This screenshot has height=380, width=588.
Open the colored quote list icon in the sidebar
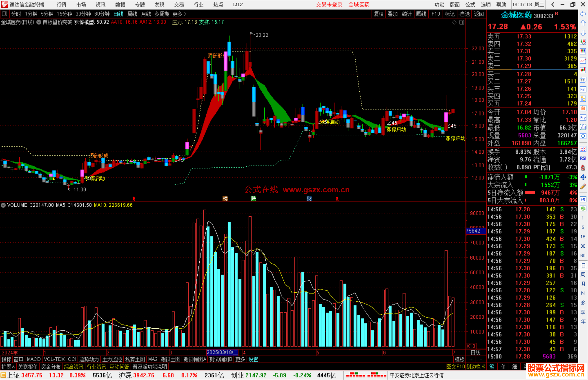click(x=583, y=42)
